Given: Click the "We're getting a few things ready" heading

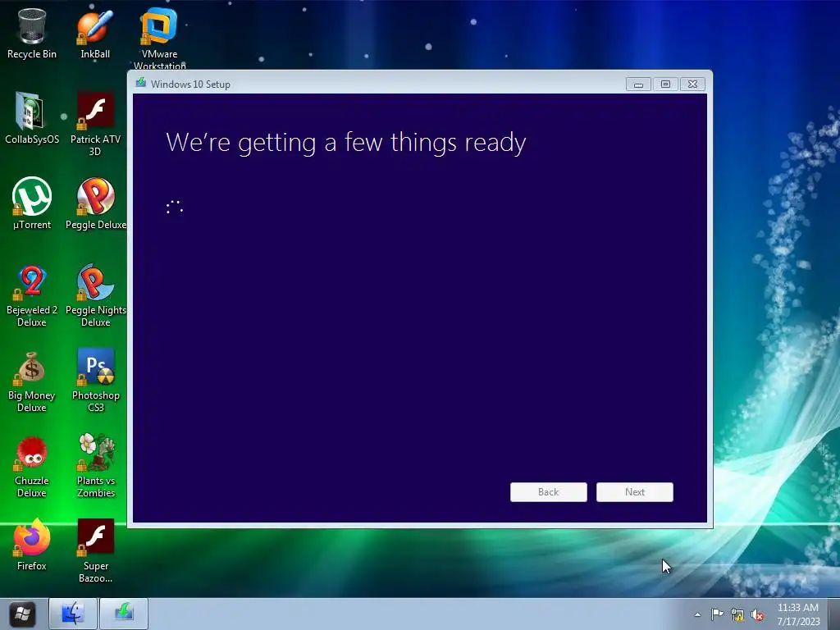Looking at the screenshot, I should (346, 143).
